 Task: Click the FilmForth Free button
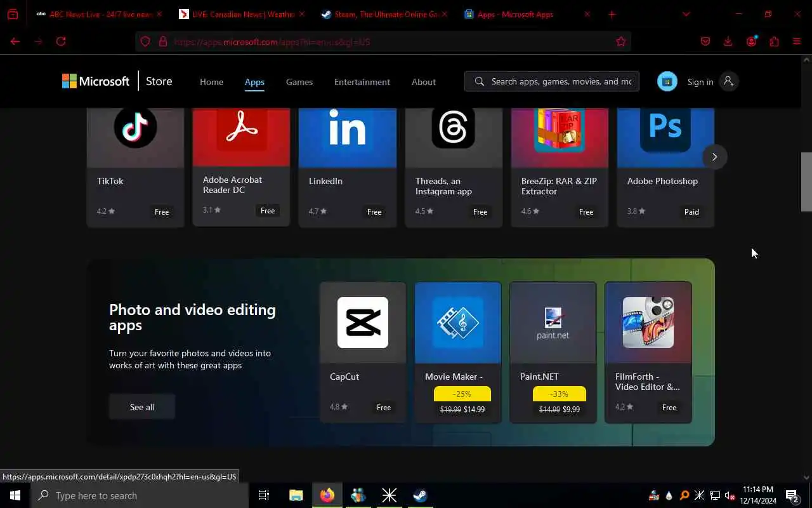point(669,408)
